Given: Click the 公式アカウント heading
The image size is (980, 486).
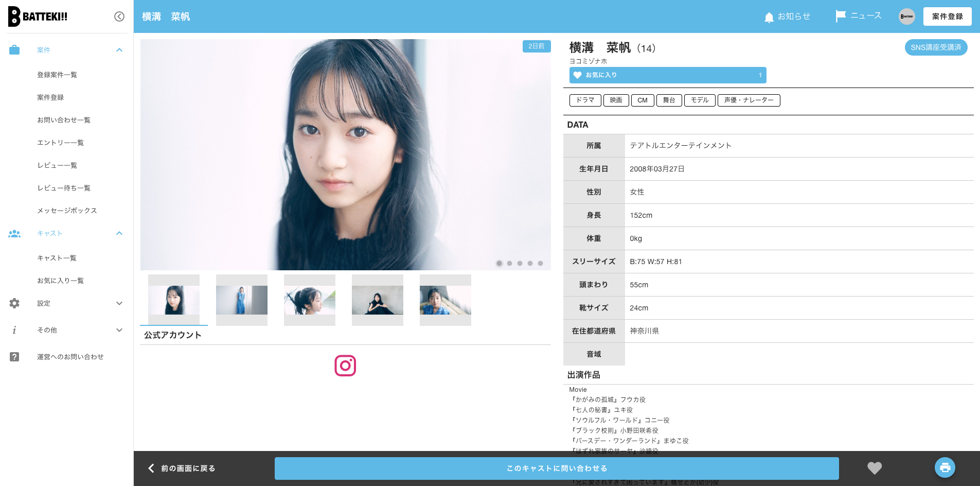Looking at the screenshot, I should pyautogui.click(x=173, y=335).
